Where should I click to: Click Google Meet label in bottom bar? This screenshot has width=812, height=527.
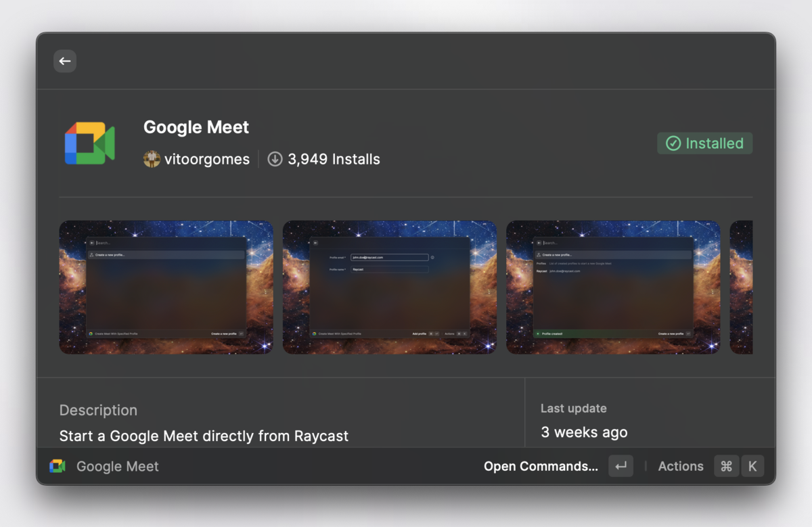(x=118, y=466)
